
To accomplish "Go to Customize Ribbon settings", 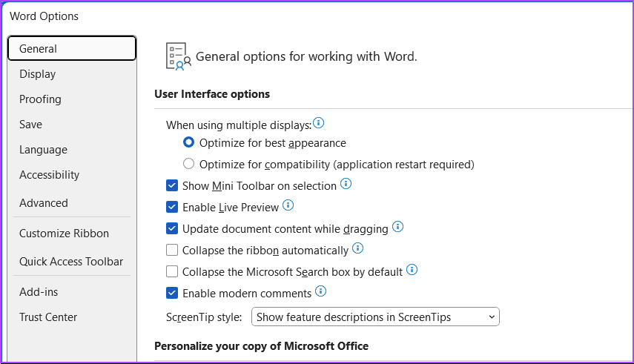I will point(64,234).
